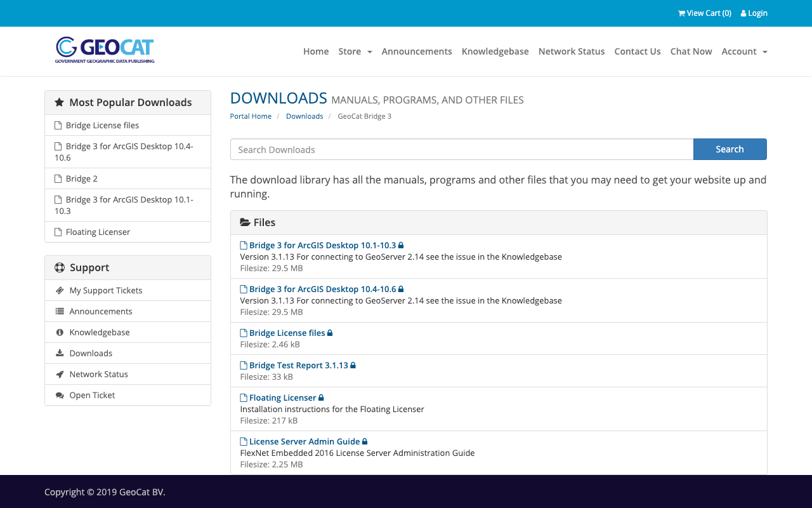Click the list icon beside sidebar Announcements
The width and height of the screenshot is (812, 508).
pos(60,311)
